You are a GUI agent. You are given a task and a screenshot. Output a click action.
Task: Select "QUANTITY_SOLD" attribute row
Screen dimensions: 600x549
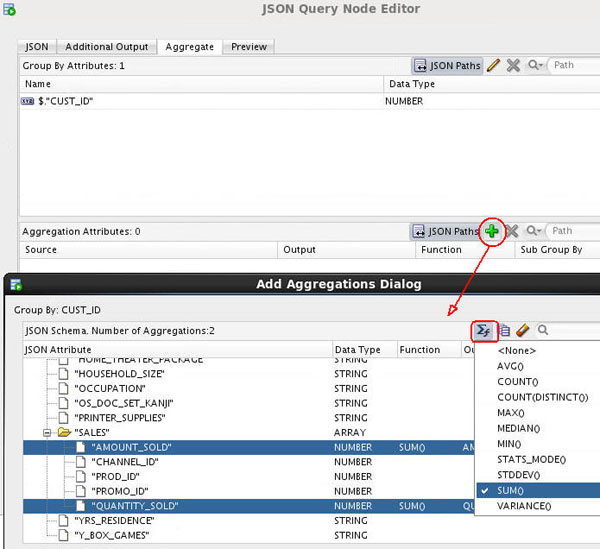[x=249, y=506]
